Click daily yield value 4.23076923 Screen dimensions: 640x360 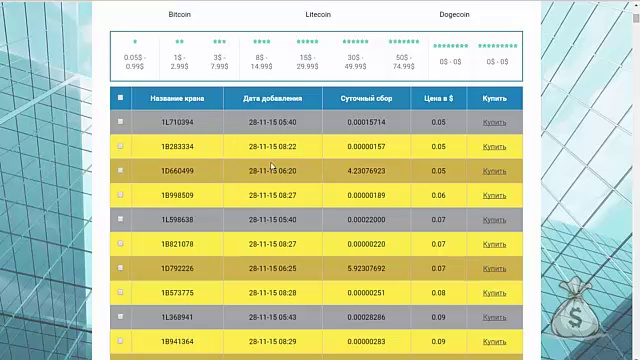[366, 171]
